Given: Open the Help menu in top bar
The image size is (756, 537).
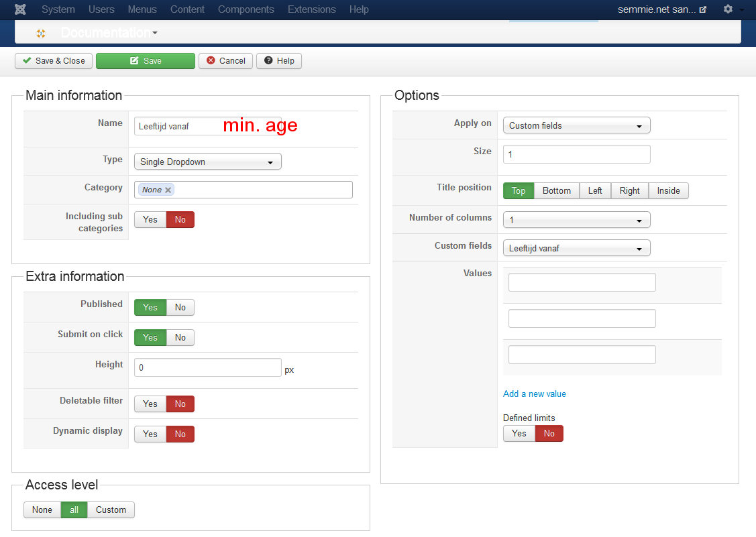Looking at the screenshot, I should [x=359, y=9].
